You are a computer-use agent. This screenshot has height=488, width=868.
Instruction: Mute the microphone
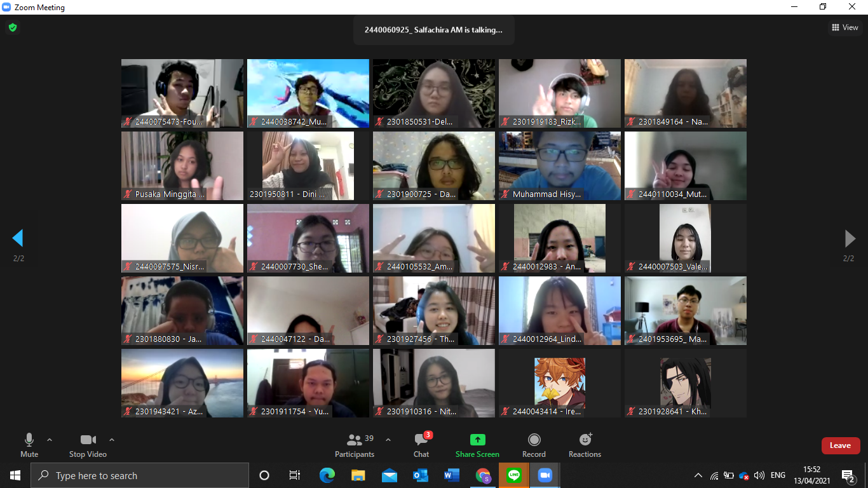click(x=29, y=445)
